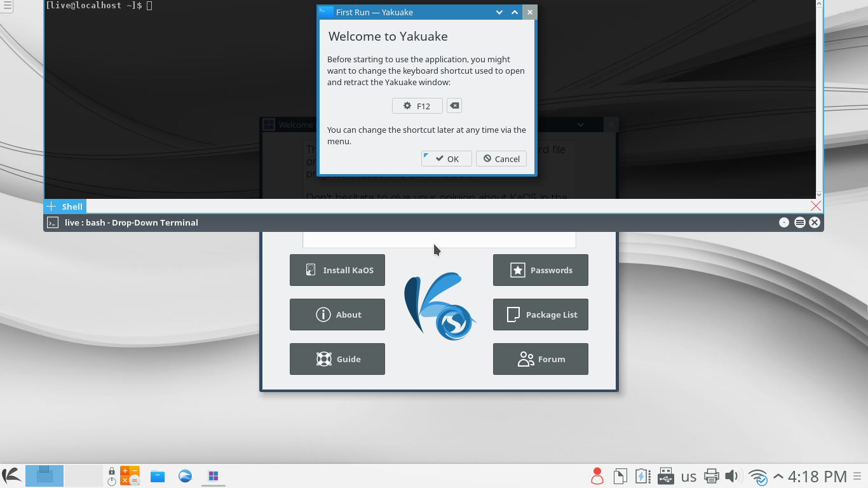Open the desktop toolbox menu in top-left corner

click(7, 6)
